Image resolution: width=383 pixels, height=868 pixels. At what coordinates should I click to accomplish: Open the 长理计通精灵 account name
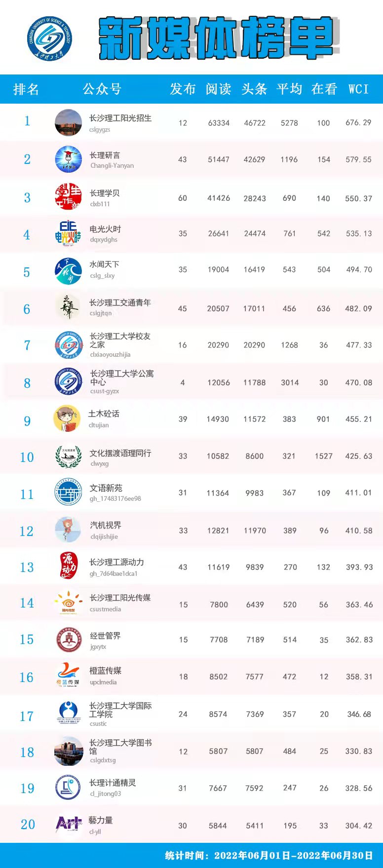pyautogui.click(x=112, y=783)
